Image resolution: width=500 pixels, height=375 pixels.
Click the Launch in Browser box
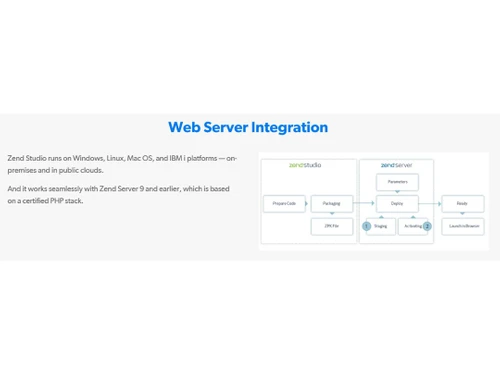click(x=463, y=227)
